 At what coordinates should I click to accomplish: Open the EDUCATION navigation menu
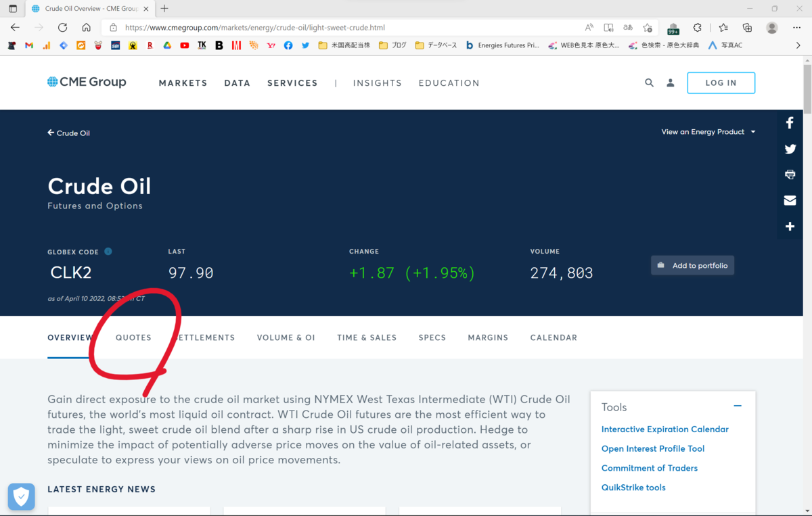tap(449, 83)
